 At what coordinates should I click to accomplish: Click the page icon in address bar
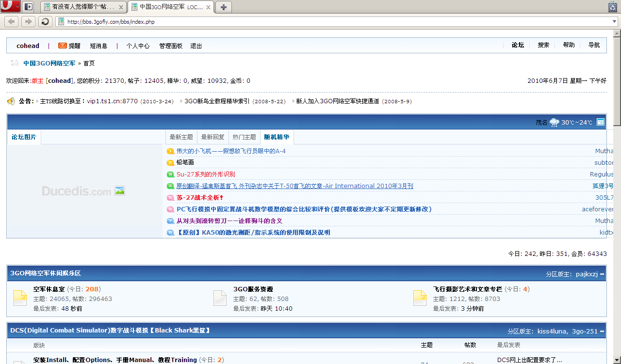click(x=61, y=21)
